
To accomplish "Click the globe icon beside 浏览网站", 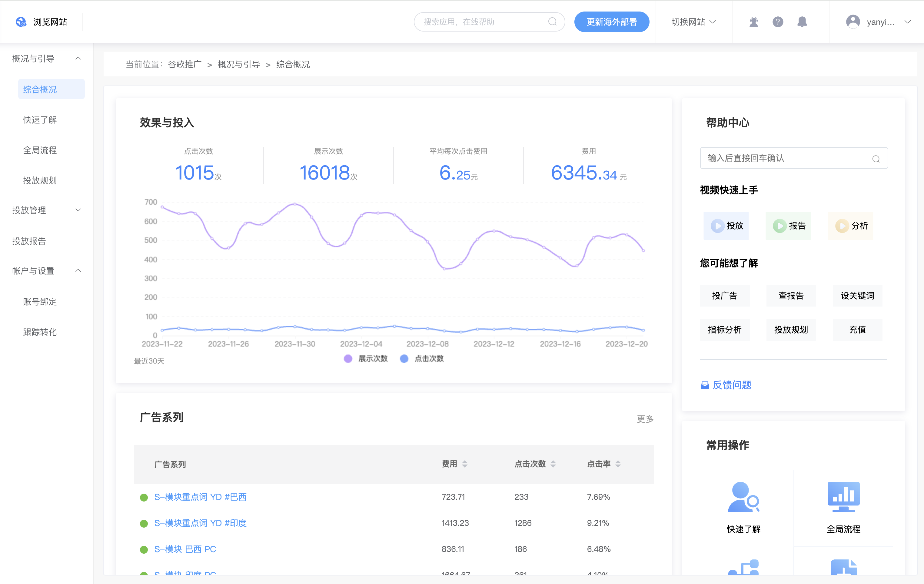I will [21, 22].
